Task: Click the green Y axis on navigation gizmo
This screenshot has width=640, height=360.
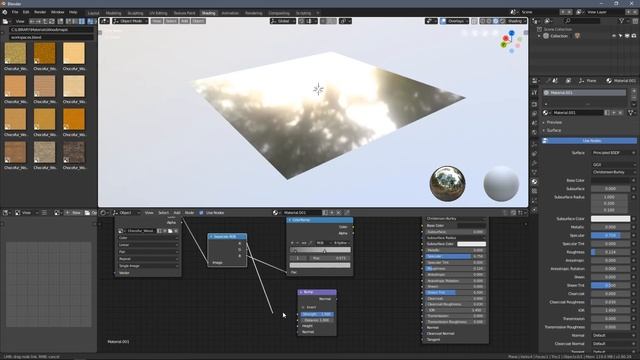Action: (x=504, y=45)
